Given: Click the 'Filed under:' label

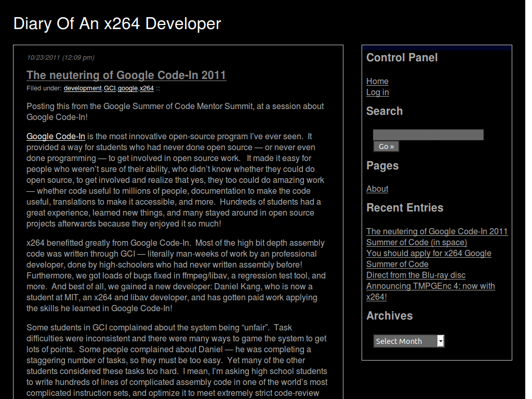Looking at the screenshot, I should (x=44, y=88).
